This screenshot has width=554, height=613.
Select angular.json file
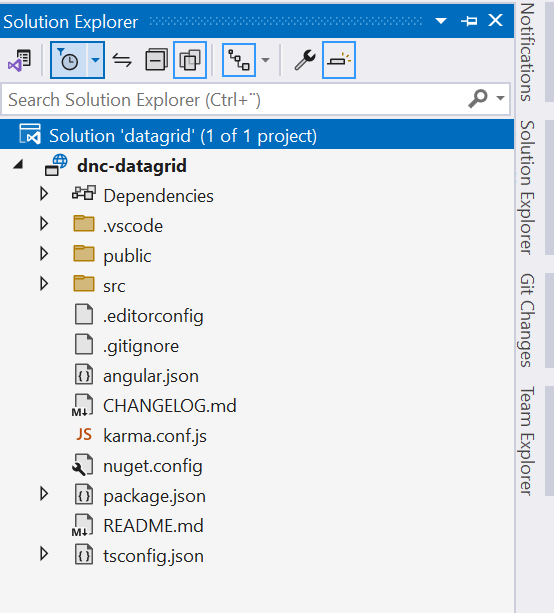pos(151,376)
